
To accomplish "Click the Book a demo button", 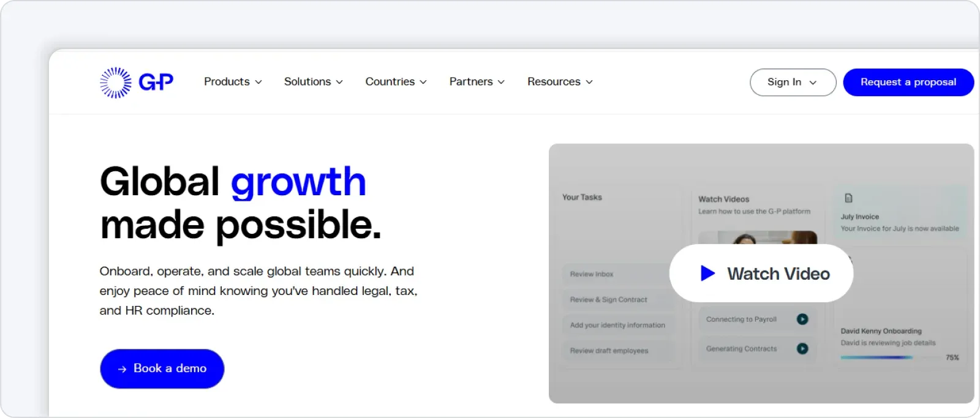I will 162,368.
